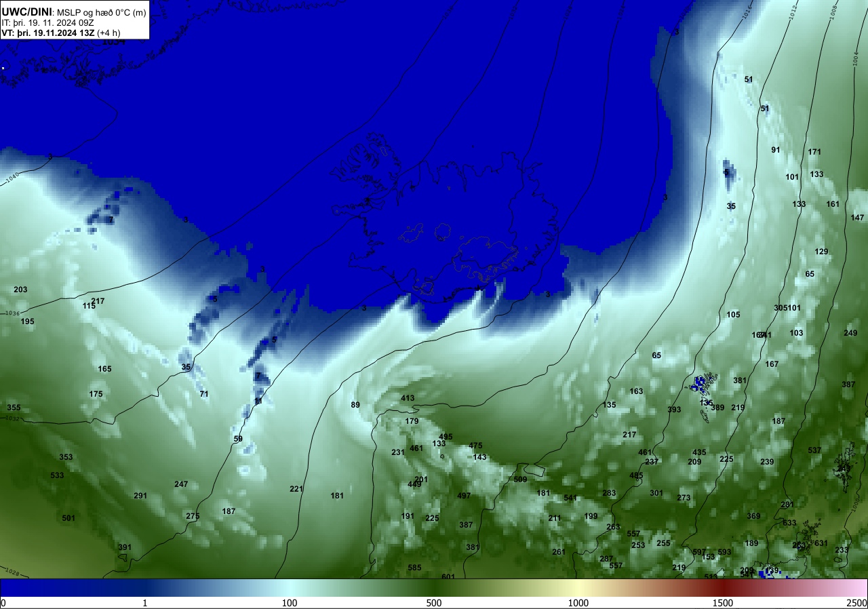
Task: Click the colorbar tick label 0
Action: 3,603
